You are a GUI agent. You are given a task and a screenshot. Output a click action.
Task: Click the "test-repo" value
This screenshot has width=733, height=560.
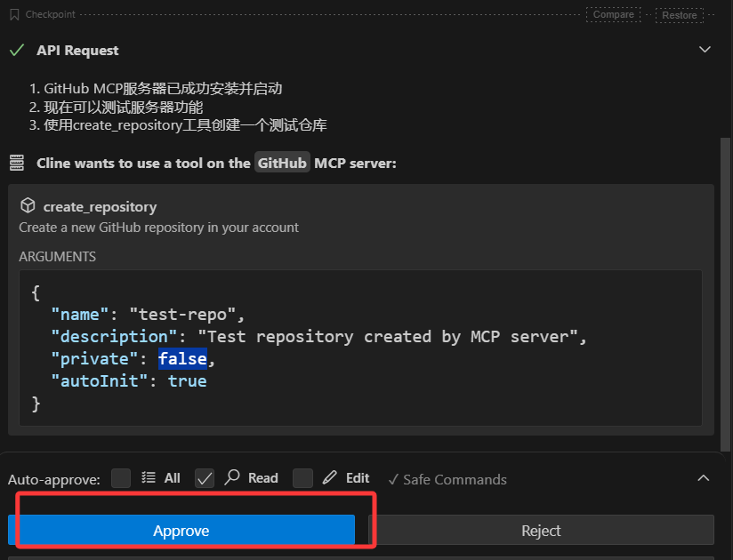coord(182,315)
